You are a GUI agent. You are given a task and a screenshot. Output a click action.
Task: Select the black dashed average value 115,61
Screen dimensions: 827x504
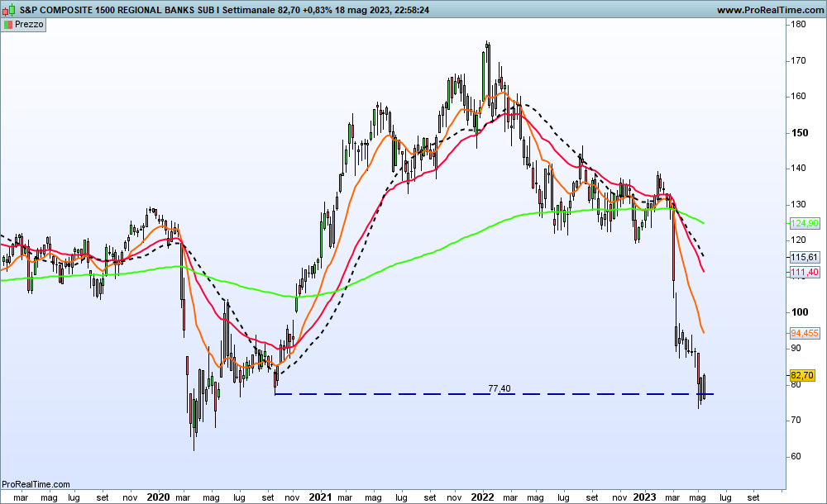(x=805, y=257)
